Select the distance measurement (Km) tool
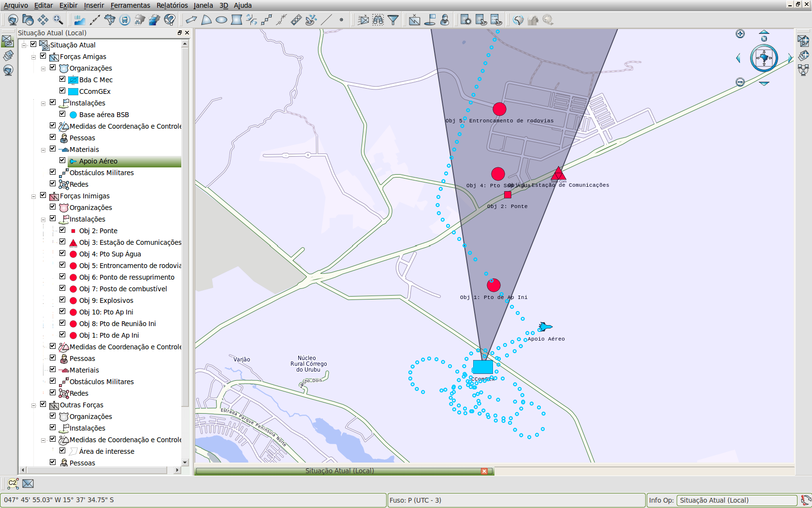The width and height of the screenshot is (812, 508). click(x=95, y=20)
